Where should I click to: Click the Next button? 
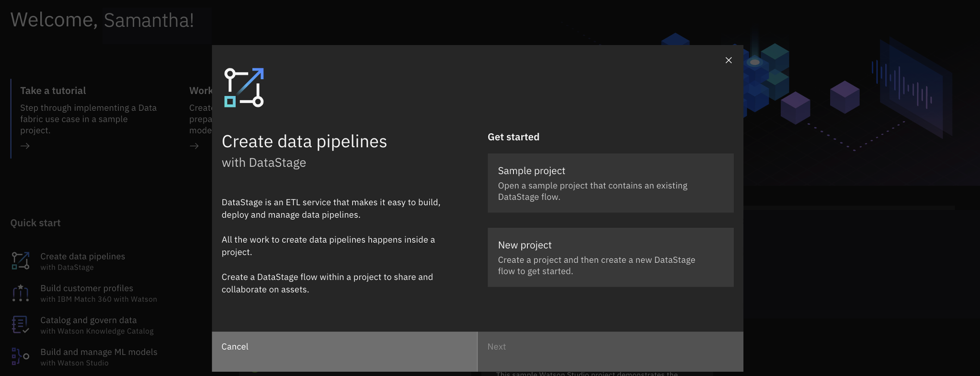click(x=611, y=352)
